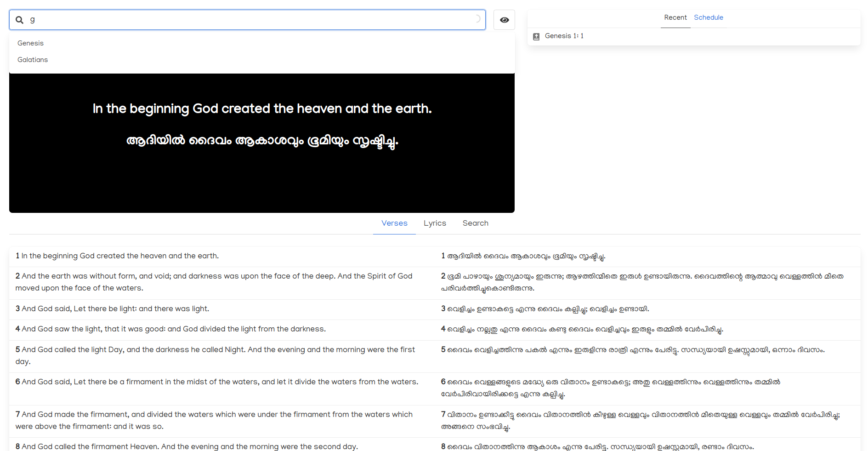This screenshot has width=868, height=451.
Task: Select Malayalam verse 2 in the right column
Action: coord(647,282)
